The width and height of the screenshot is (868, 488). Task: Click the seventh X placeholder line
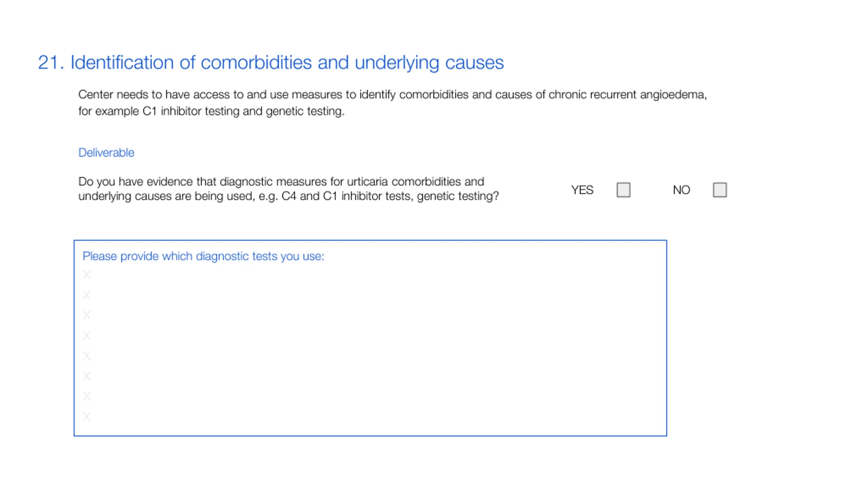pos(87,396)
